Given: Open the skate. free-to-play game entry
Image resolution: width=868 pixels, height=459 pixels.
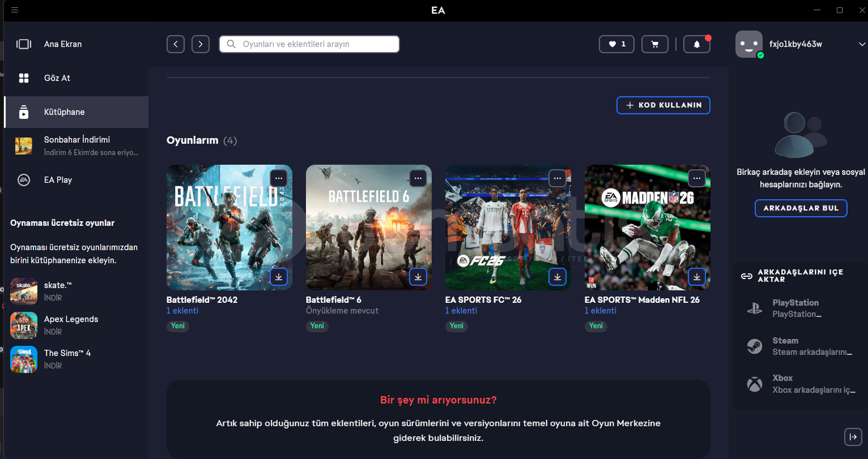Looking at the screenshot, I should (x=76, y=291).
